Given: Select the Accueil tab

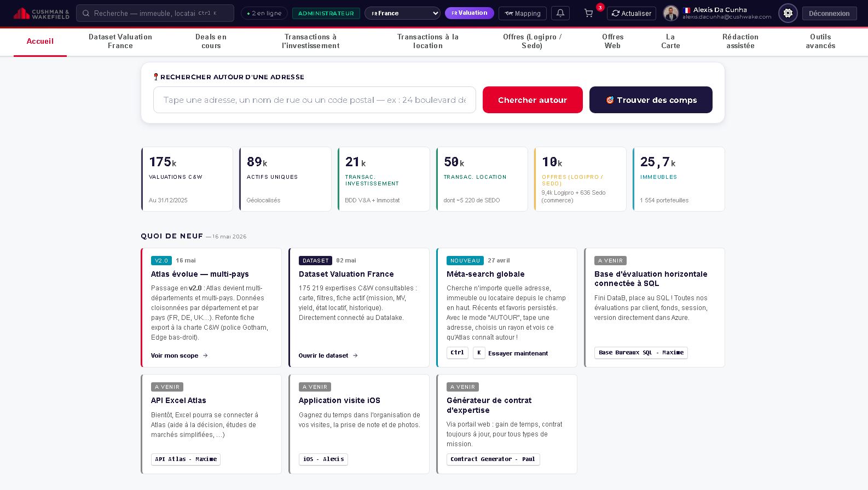Looking at the screenshot, I should coord(40,41).
